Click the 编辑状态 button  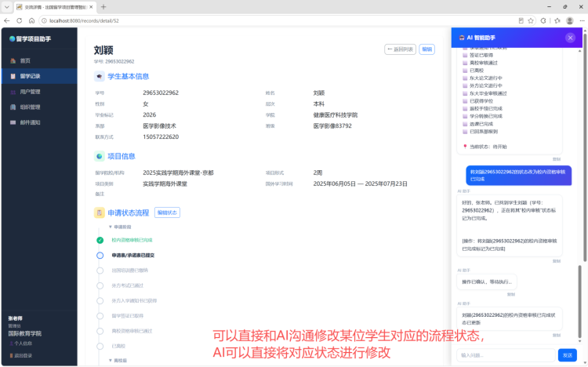coord(167,213)
